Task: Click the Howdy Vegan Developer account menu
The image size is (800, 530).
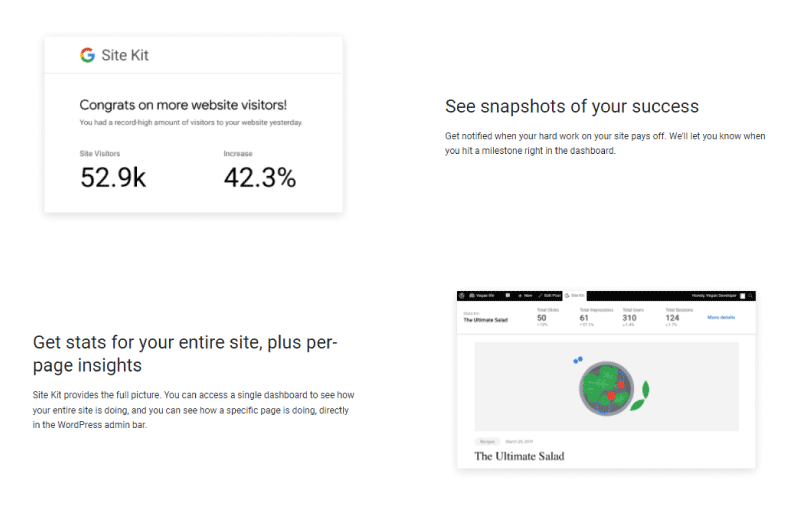Action: click(x=714, y=295)
